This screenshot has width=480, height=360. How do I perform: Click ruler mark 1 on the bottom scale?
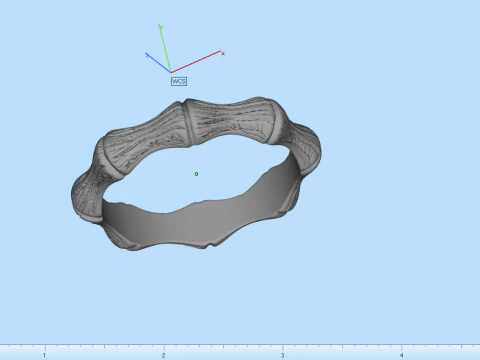pyautogui.click(x=44, y=355)
